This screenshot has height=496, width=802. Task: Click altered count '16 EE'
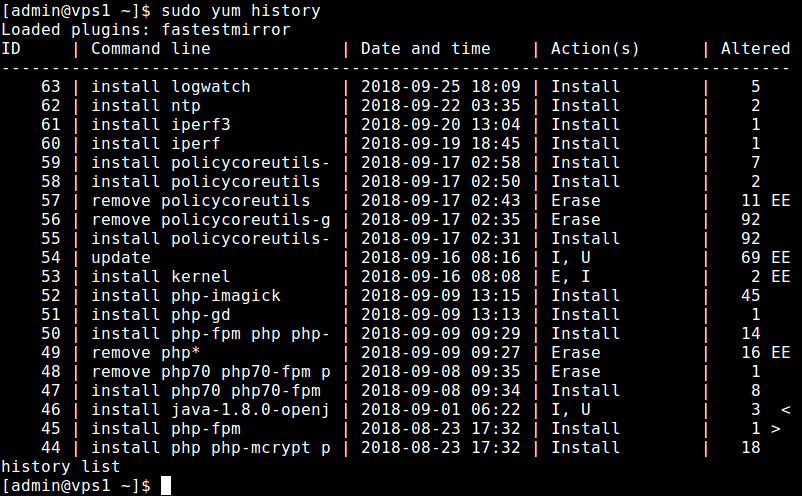coord(766,353)
